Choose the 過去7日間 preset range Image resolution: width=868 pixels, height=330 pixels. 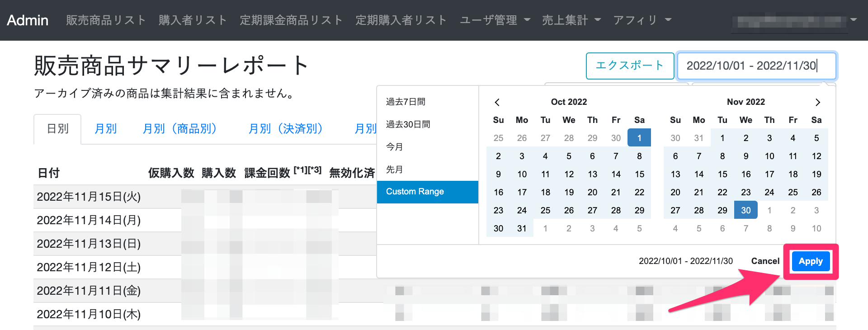(406, 102)
